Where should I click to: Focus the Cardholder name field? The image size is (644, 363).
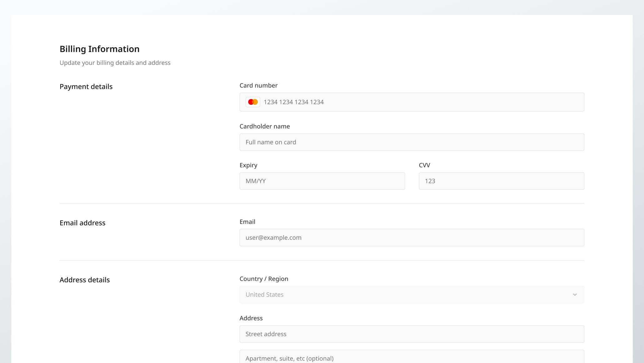(x=412, y=142)
